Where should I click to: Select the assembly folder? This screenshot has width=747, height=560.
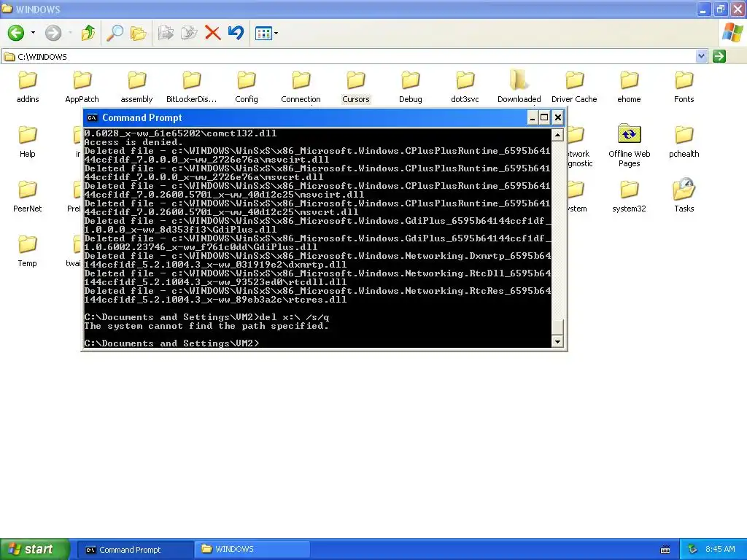(136, 87)
